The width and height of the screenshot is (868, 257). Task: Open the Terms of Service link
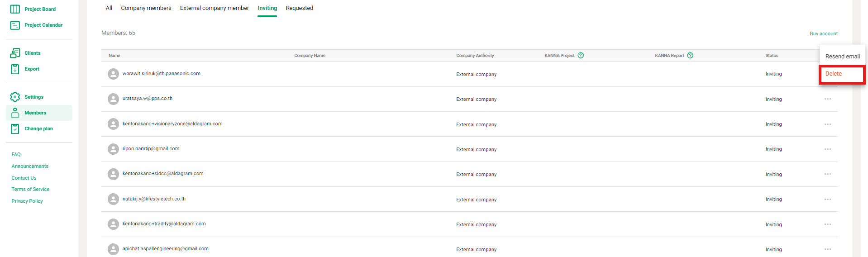(x=30, y=190)
